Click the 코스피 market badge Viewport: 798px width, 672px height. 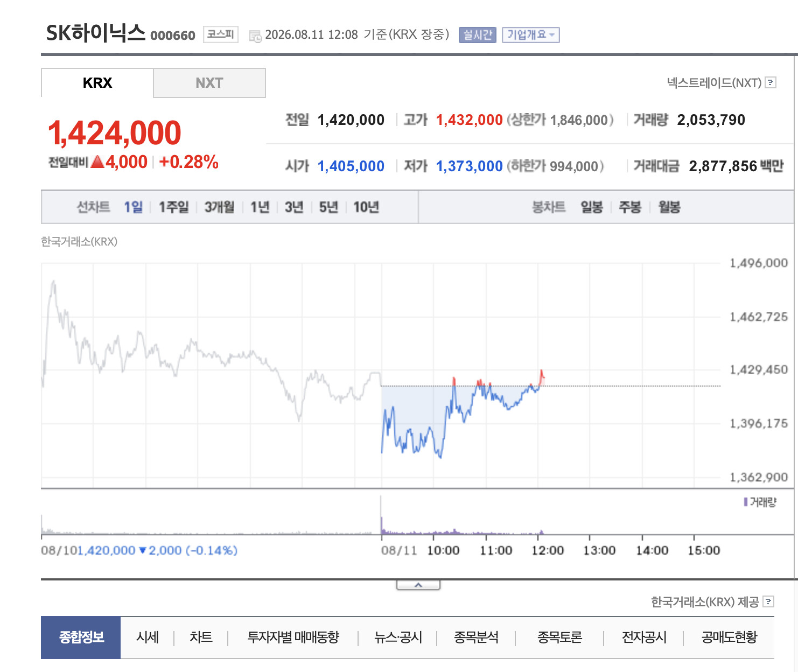pos(221,34)
